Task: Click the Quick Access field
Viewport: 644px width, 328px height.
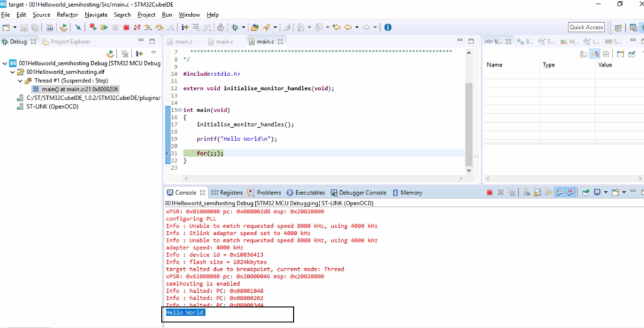Action: tap(587, 27)
